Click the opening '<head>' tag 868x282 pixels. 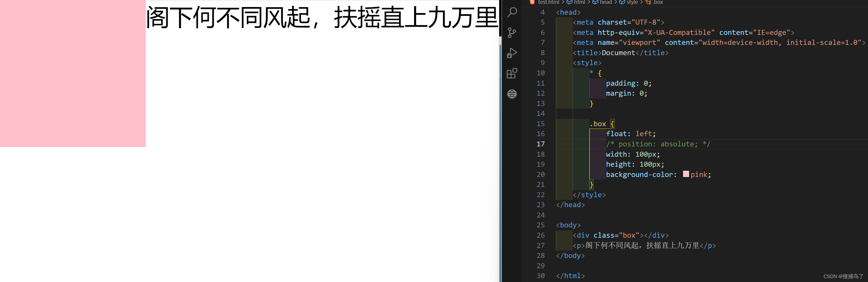(x=568, y=12)
